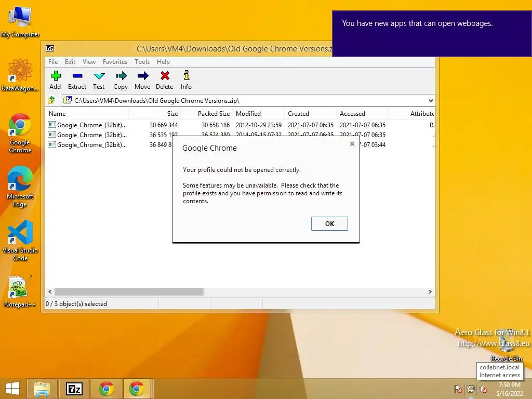Select the Copy toolbar icon

coord(121,80)
